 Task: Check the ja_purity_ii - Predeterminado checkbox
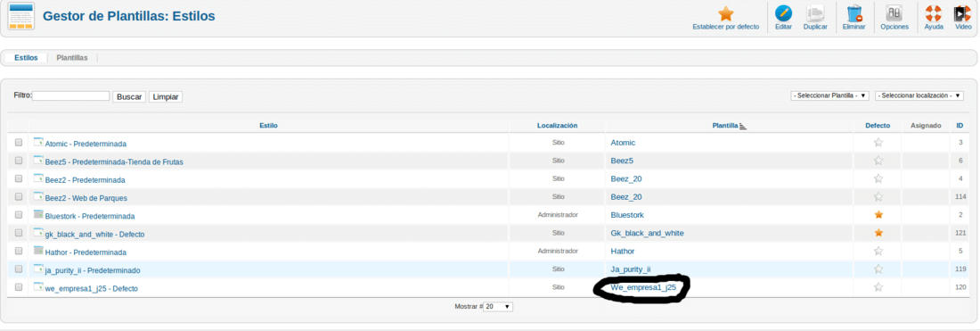pos(19,269)
